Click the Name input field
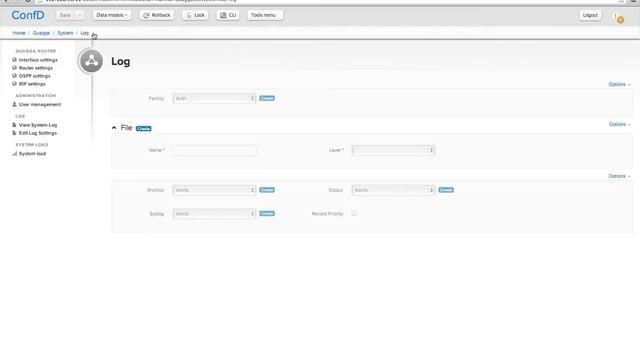The image size is (640, 360). click(x=214, y=150)
